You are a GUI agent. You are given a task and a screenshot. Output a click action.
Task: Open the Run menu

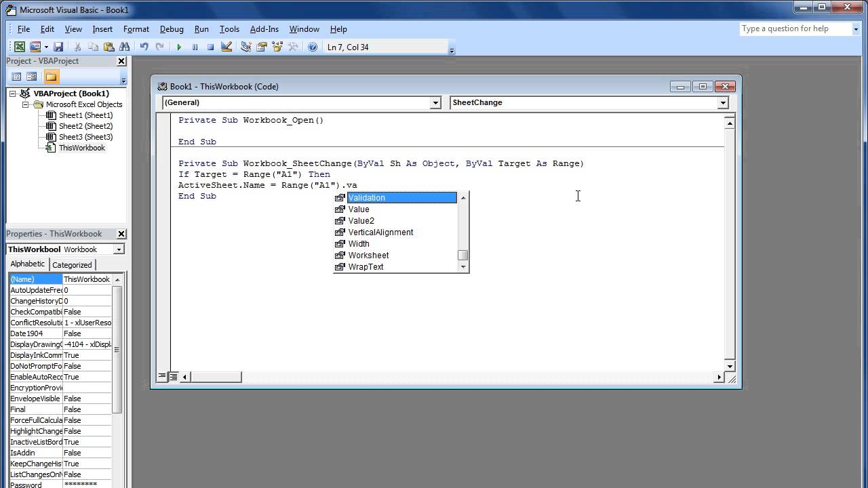point(201,29)
